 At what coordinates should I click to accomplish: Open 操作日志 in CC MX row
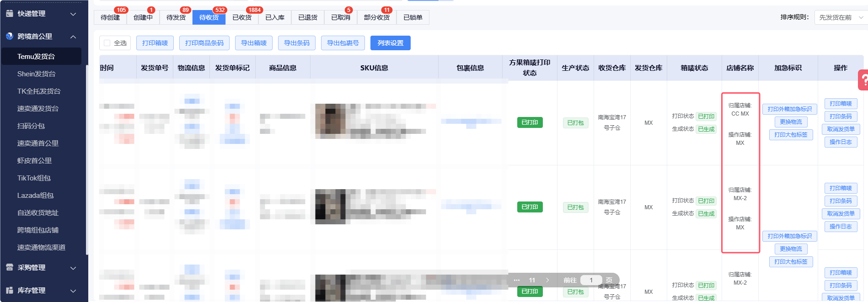click(x=841, y=142)
